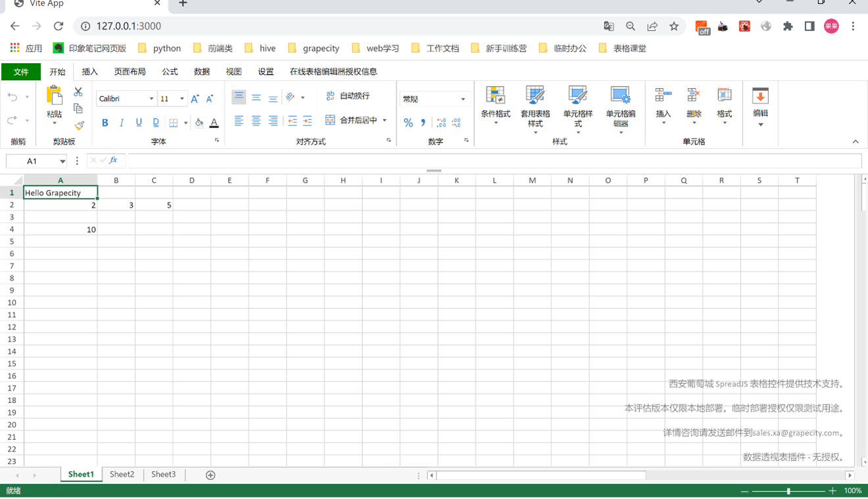This screenshot has height=499, width=868.
Task: Toggle align text left
Action: tap(239, 121)
